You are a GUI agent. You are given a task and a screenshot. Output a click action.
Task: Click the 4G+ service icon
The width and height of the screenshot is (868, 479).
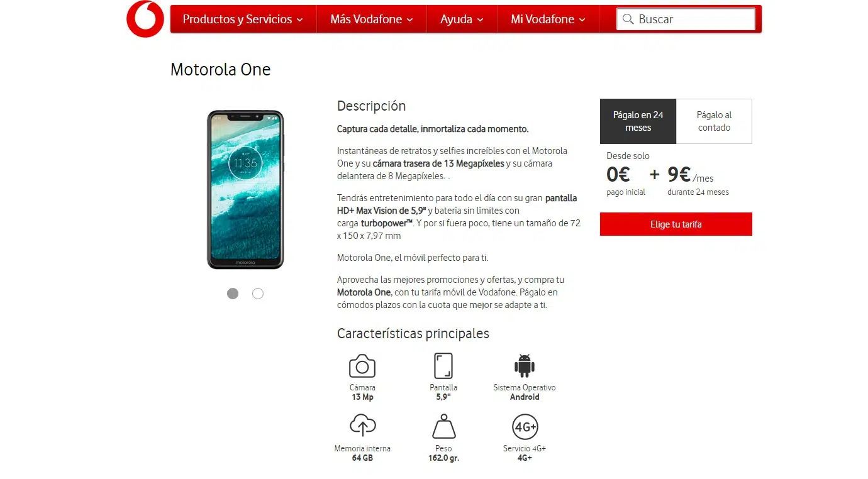pyautogui.click(x=525, y=427)
